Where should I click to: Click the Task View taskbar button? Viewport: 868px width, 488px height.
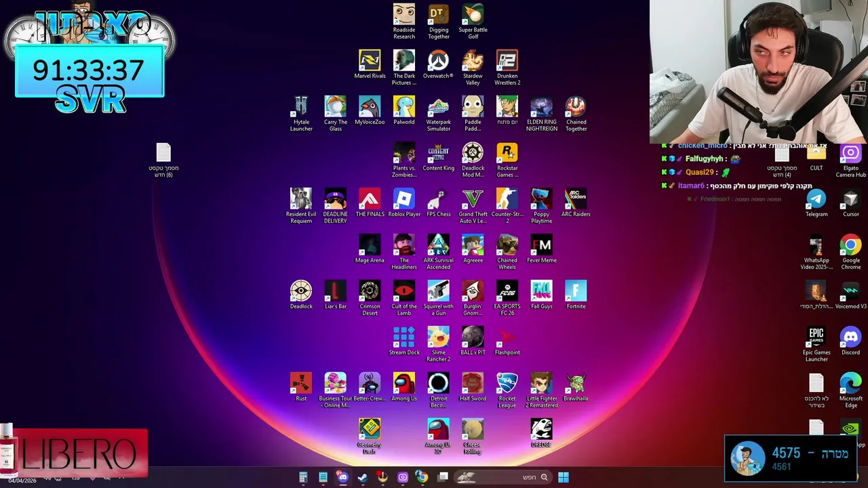[x=443, y=477]
